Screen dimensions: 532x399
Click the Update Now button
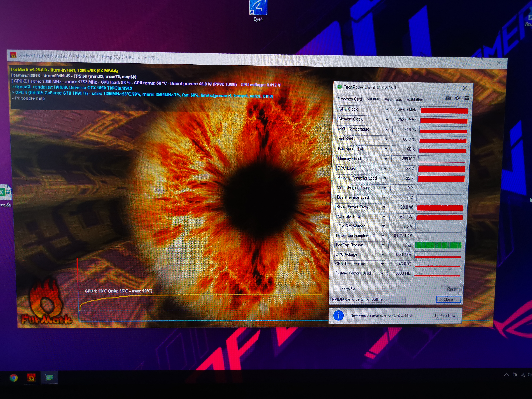(445, 316)
